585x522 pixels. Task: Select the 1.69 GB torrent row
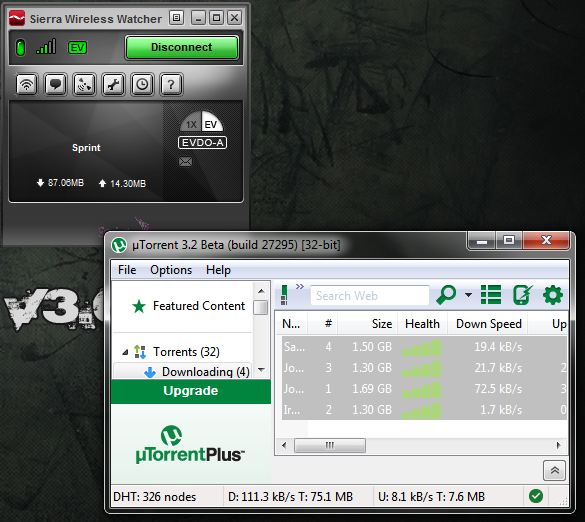tap(424, 389)
